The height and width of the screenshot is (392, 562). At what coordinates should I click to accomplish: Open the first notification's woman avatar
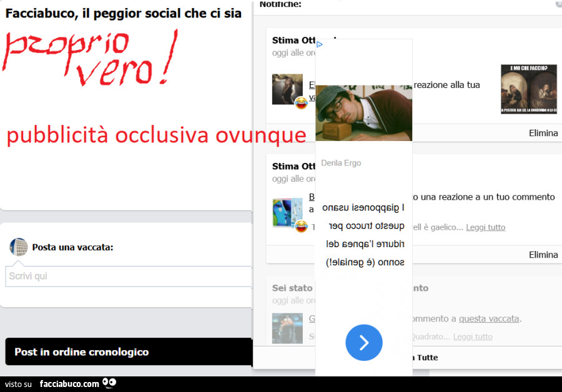287,89
